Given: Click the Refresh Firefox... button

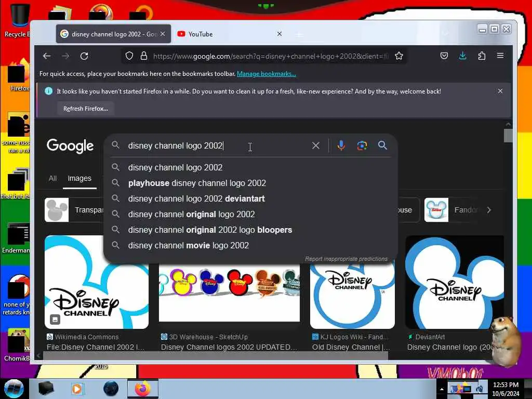Looking at the screenshot, I should coord(86,109).
